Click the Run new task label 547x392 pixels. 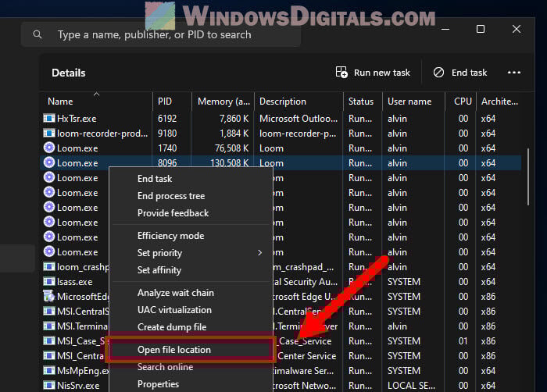click(x=382, y=73)
